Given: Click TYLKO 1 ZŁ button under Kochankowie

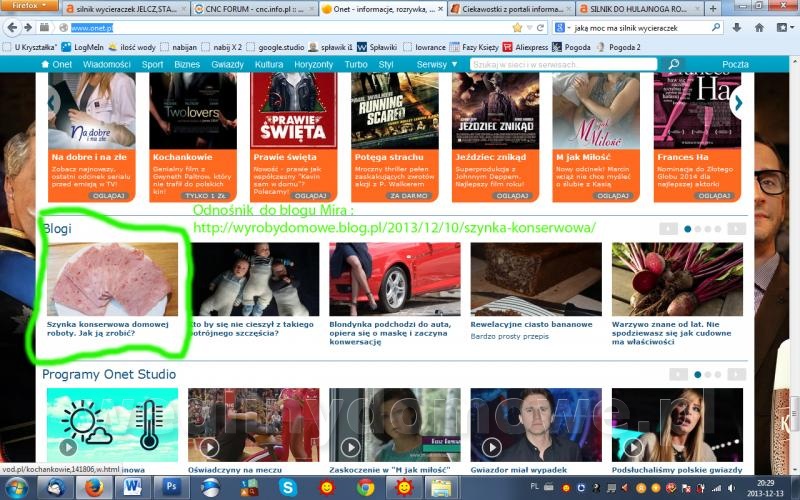Looking at the screenshot, I should (206, 195).
